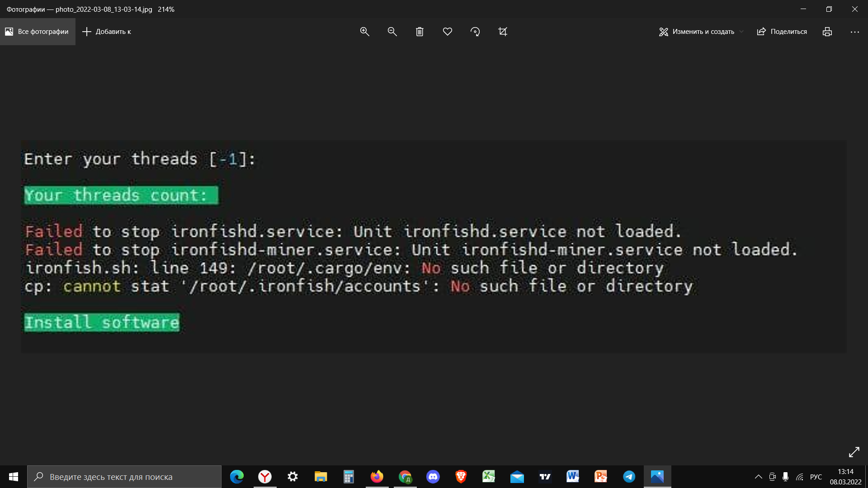
Task: Open Microsoft Edge from taskbar
Action: pos(237,477)
